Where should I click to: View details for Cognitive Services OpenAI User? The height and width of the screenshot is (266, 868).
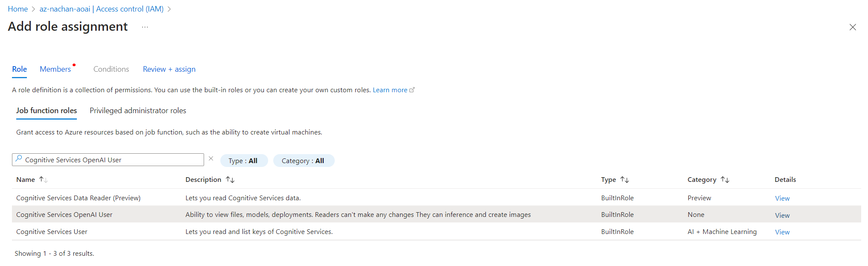pyautogui.click(x=782, y=215)
